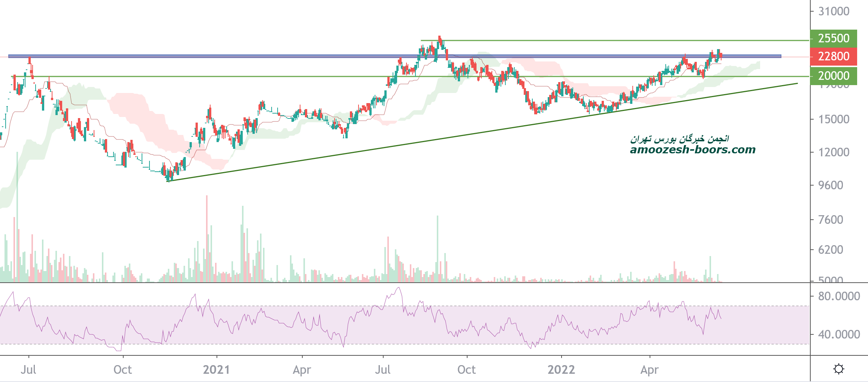Click the 12000 price axis label
The image size is (868, 382).
click(834, 152)
